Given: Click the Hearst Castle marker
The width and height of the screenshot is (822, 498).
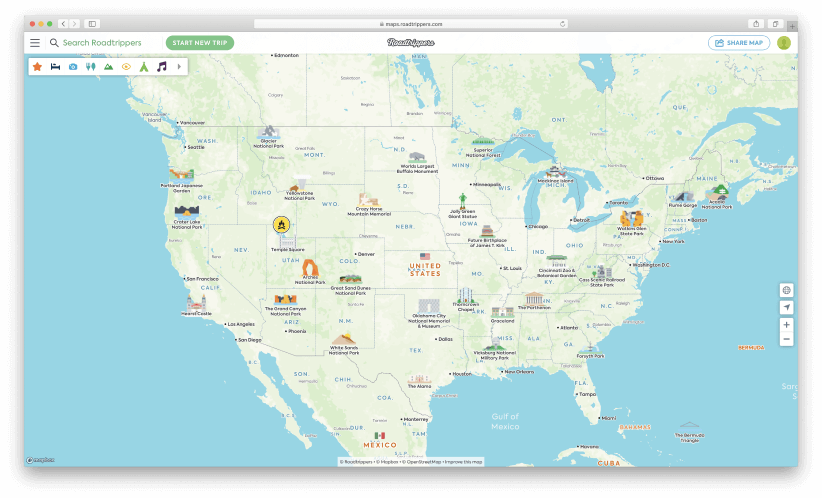Looking at the screenshot, I should (196, 303).
